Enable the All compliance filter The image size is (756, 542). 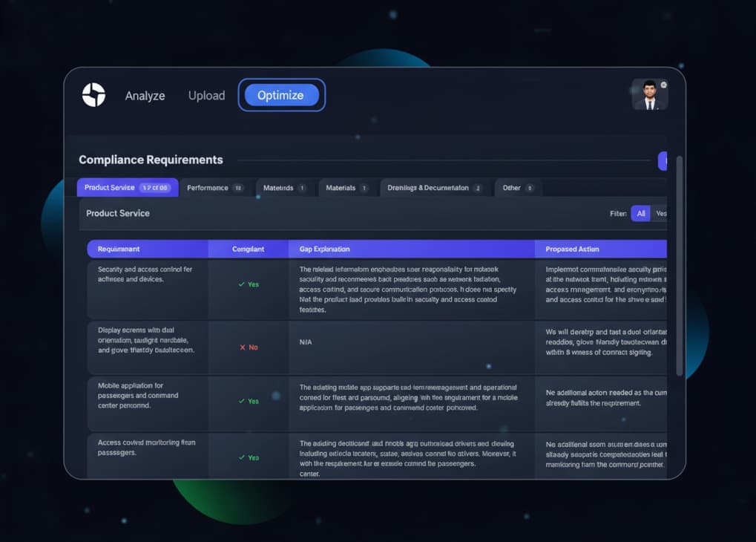click(641, 213)
